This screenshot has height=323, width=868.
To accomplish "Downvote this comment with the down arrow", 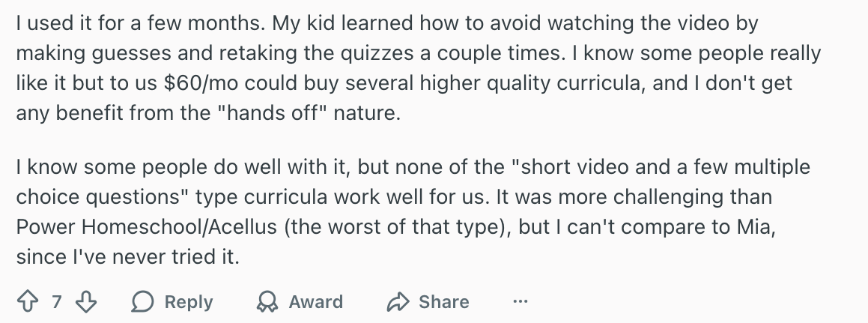I will 87,301.
